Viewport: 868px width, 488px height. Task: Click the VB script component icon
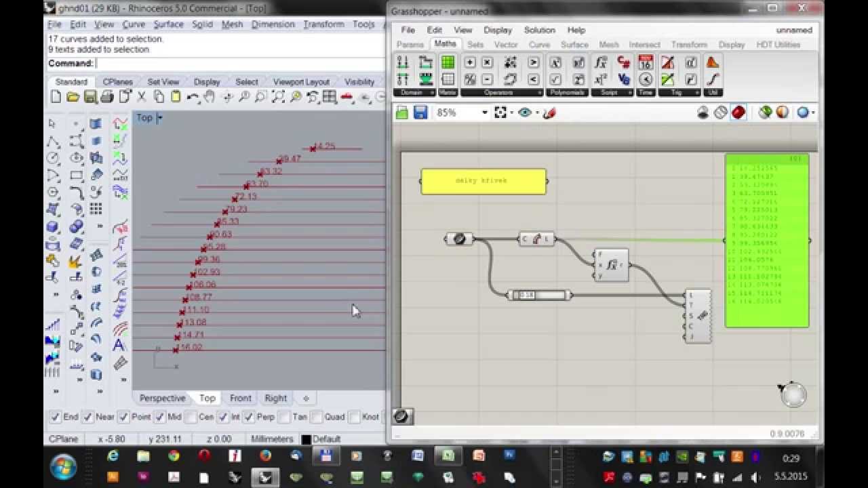click(624, 79)
